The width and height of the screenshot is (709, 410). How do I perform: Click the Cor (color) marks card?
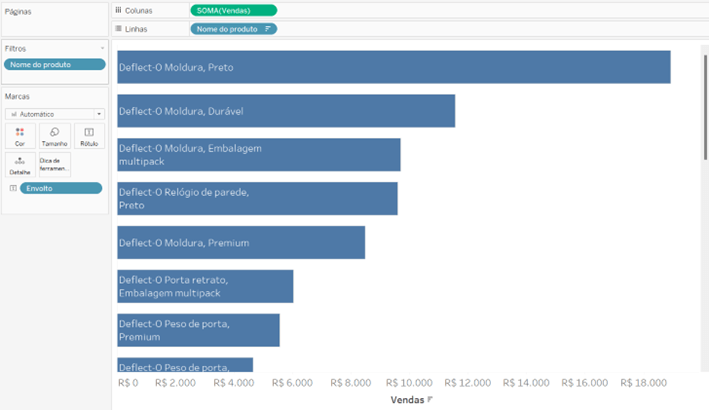point(20,136)
